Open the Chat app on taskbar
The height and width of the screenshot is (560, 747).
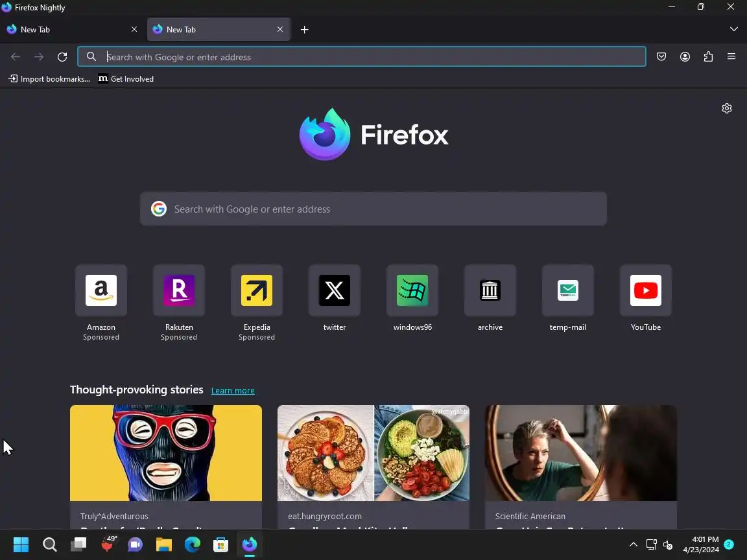[136, 544]
